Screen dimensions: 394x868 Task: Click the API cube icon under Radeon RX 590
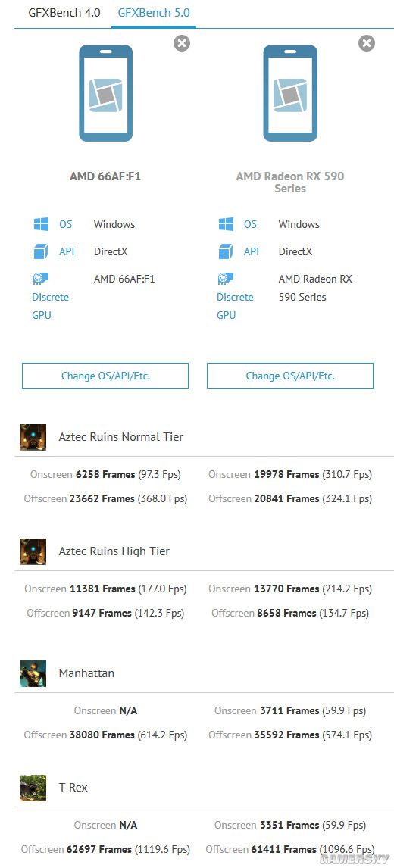[x=226, y=252]
